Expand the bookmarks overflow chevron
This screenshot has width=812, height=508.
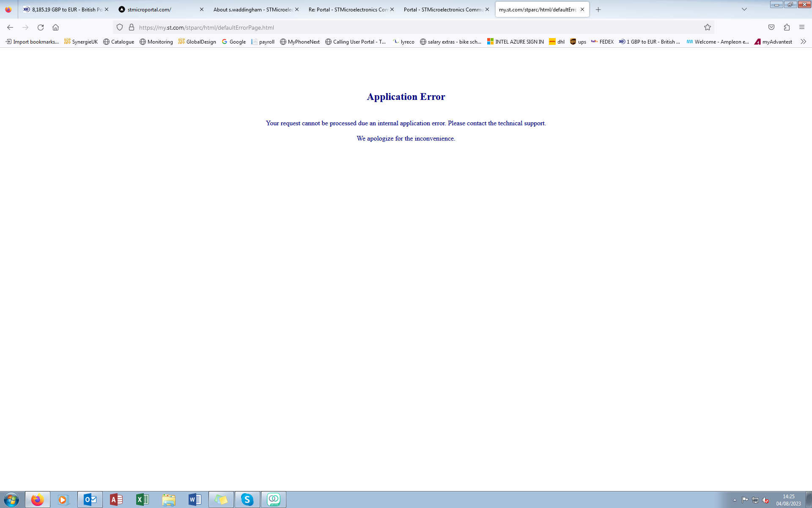point(803,41)
